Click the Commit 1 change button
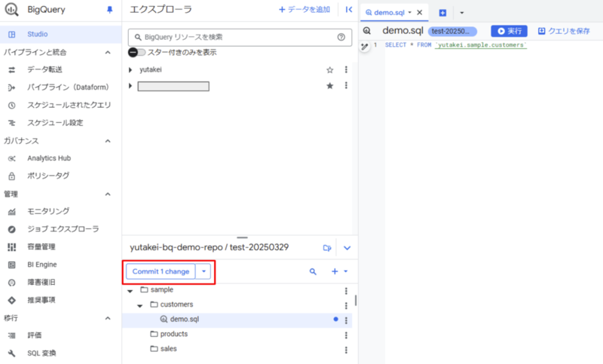Image resolution: width=603 pixels, height=364 pixels. click(161, 271)
